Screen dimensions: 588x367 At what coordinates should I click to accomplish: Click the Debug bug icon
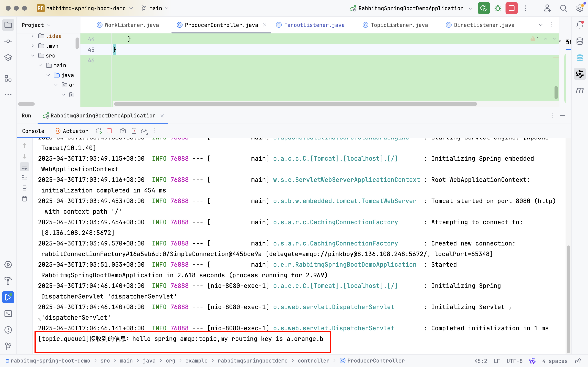[x=498, y=8]
